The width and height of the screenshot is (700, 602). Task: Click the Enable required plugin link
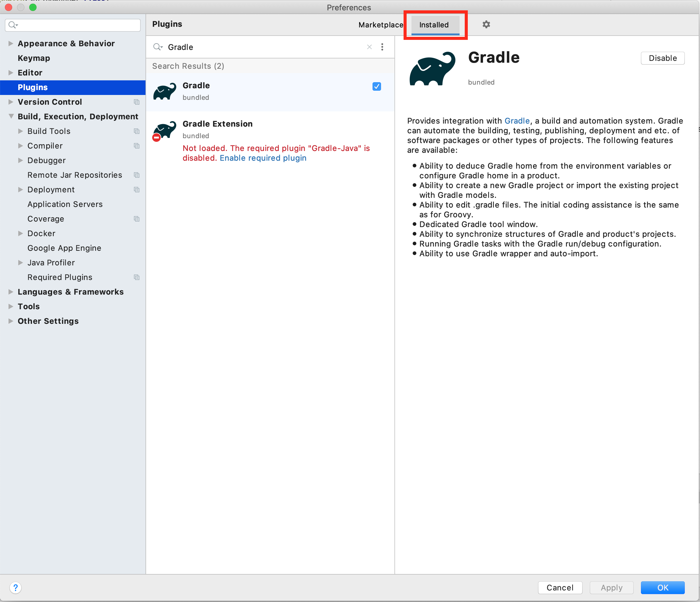[263, 158]
